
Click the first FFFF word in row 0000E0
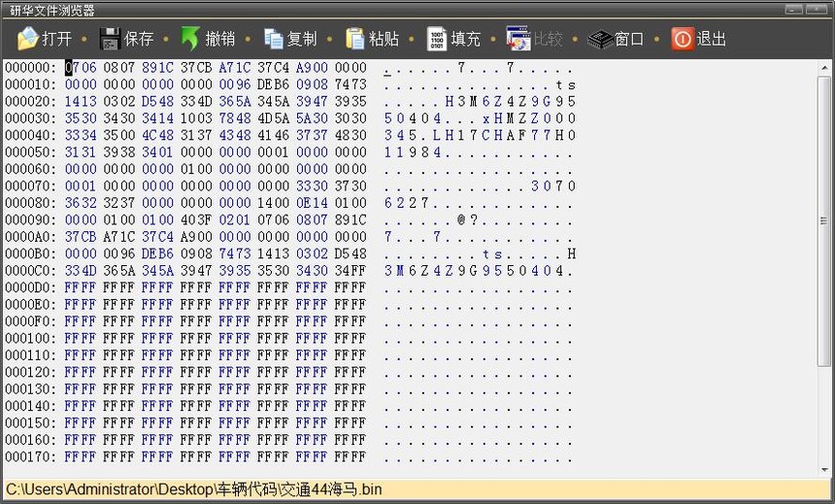click(81, 304)
